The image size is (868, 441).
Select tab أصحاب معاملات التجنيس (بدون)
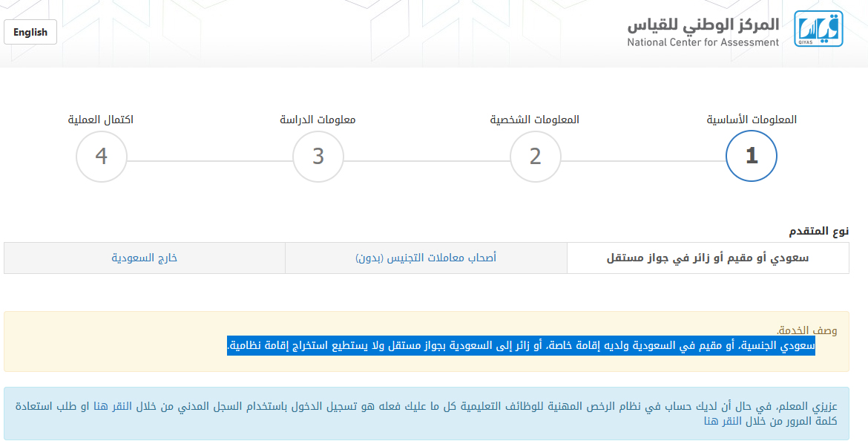(x=426, y=258)
